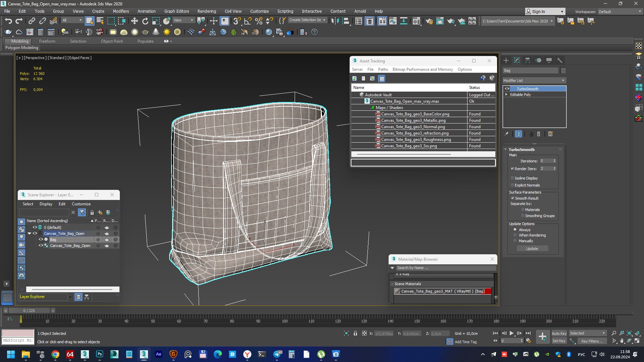Screen dimensions: 644x362
Task: Enable Separate by Smoothing Groups checkbox
Action: 523,216
